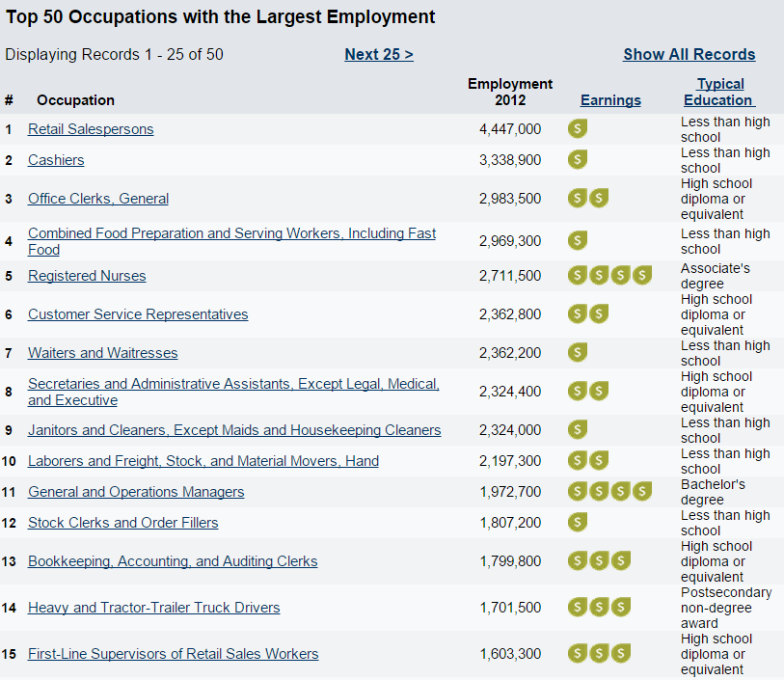This screenshot has width=784, height=680.
Task: Open Heavy and Tractor-Trailer Truck Drivers link
Action: pyautogui.click(x=154, y=608)
